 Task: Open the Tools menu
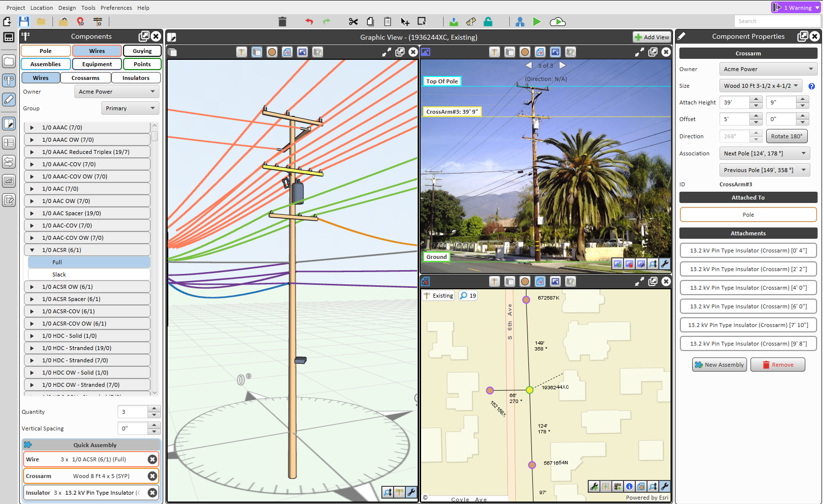[88, 8]
